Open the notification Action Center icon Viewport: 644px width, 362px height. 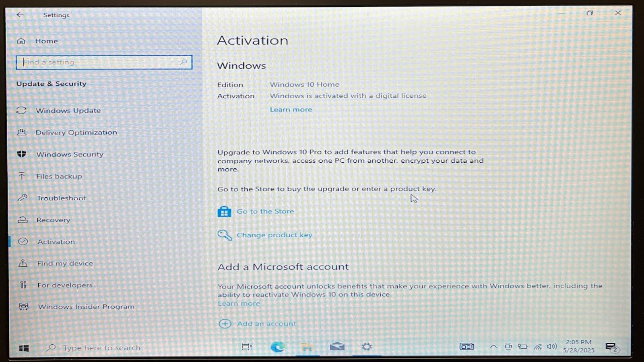[x=611, y=347]
